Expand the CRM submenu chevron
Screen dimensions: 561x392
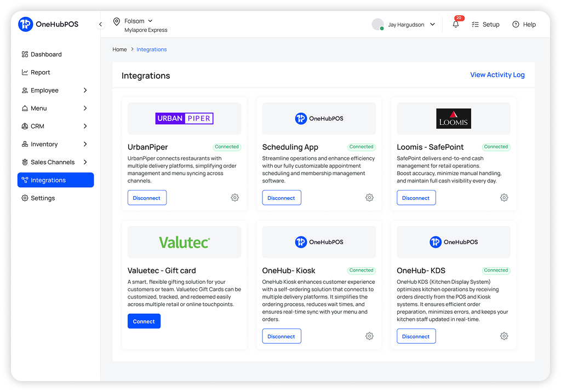point(85,126)
